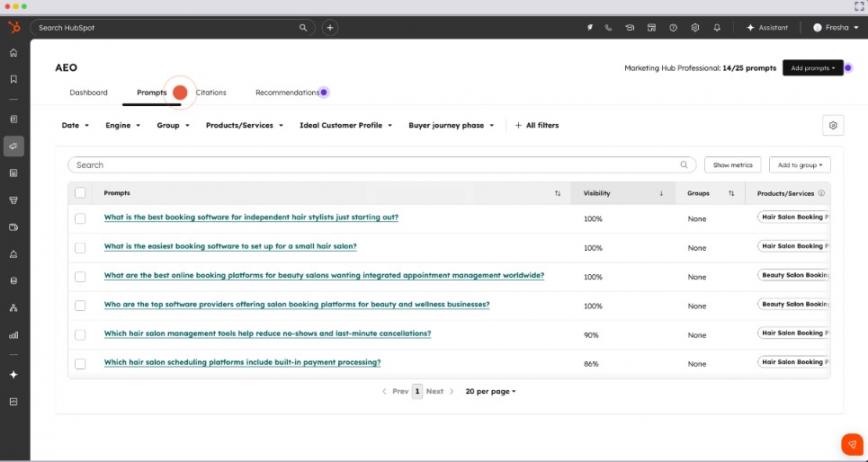Open the Engine filter dropdown
The height and width of the screenshot is (462, 868).
point(123,126)
